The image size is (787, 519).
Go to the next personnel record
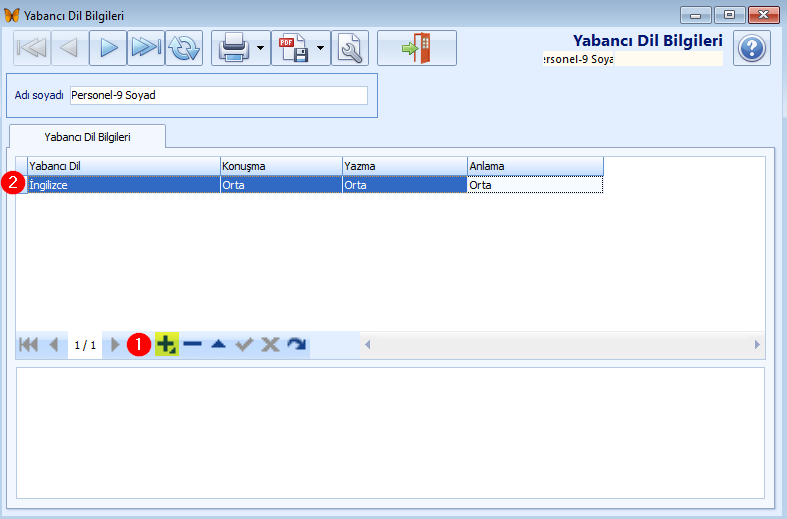click(108, 47)
